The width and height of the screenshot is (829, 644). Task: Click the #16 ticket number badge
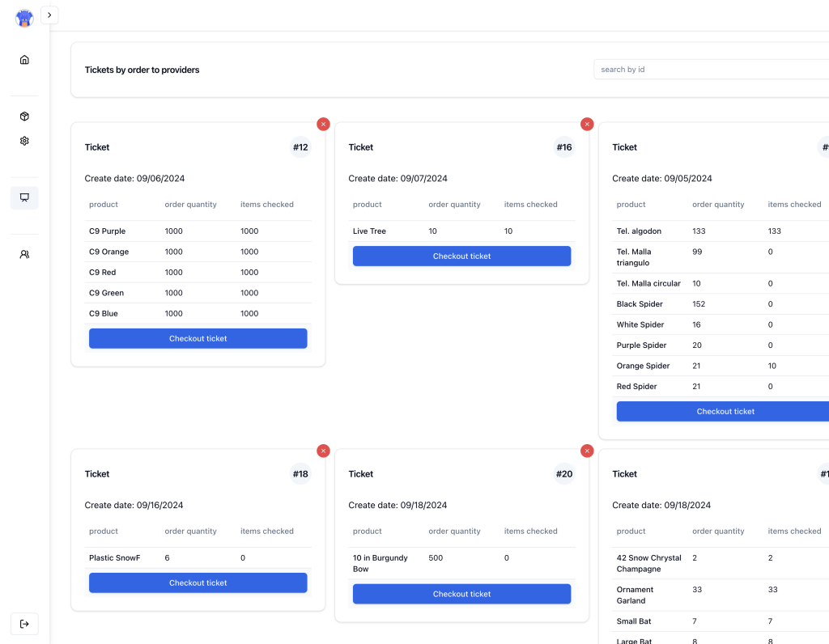point(564,147)
